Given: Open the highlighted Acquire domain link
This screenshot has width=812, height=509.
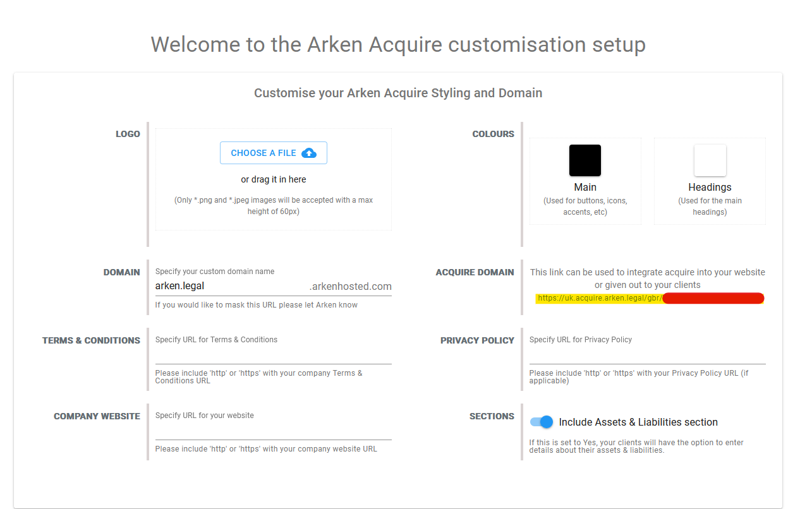Looking at the screenshot, I should click(x=599, y=299).
